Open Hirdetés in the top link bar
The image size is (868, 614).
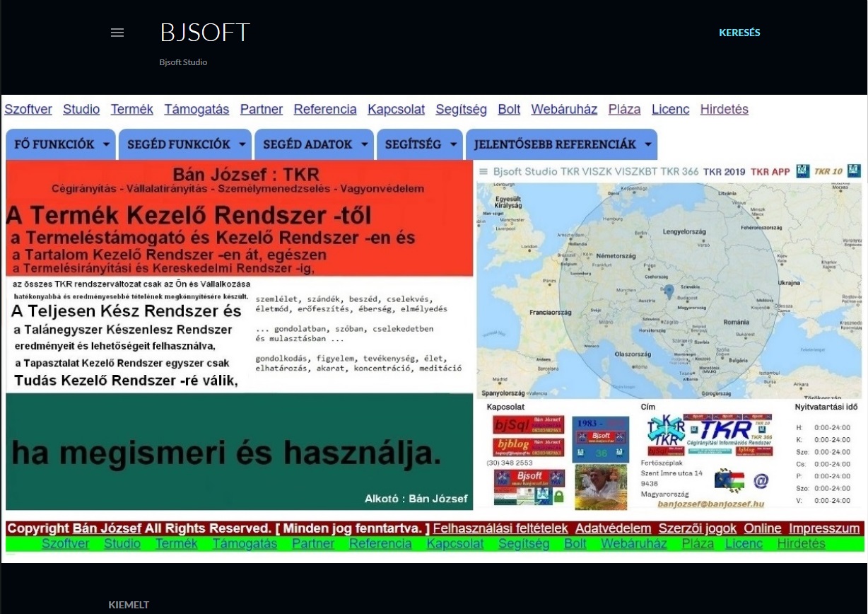(725, 110)
